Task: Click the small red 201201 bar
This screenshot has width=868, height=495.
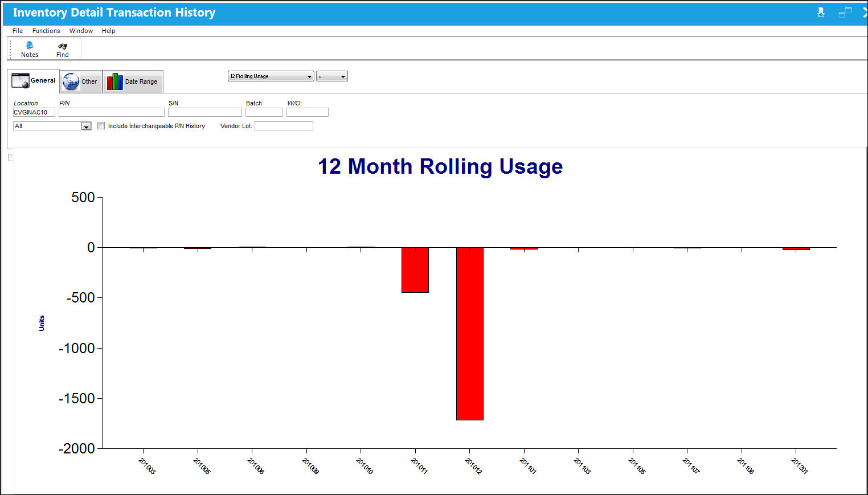Action: 796,248
